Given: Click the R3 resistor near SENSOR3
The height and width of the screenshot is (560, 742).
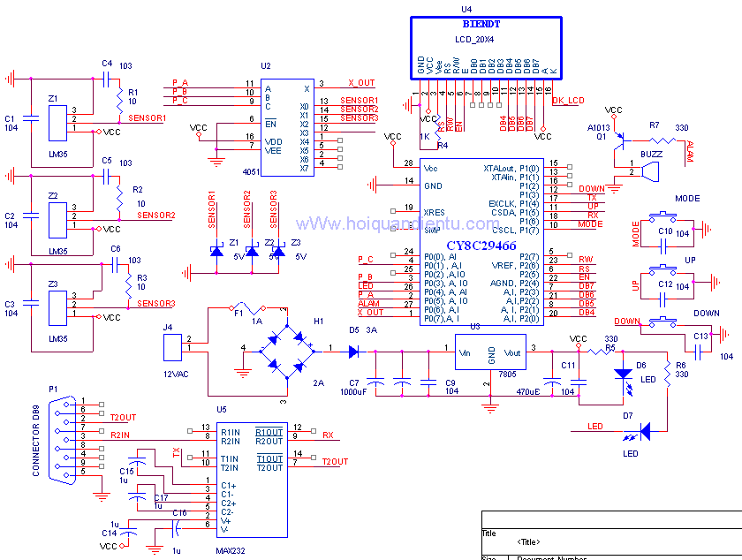Looking at the screenshot, I should pos(128,286).
